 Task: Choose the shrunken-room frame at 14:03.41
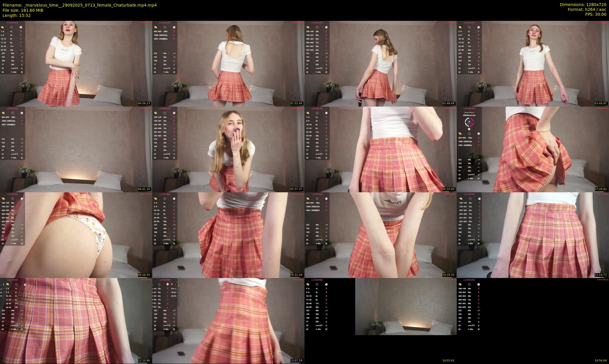tap(380, 321)
